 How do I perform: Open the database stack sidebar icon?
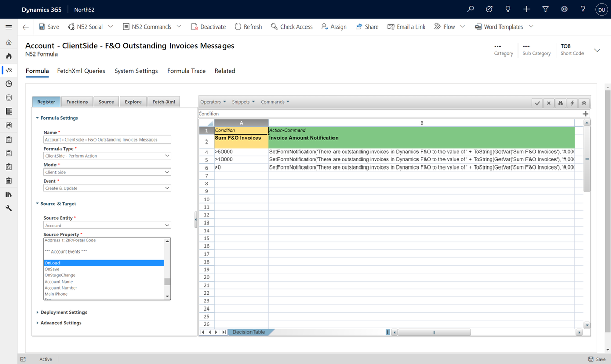[x=9, y=98]
